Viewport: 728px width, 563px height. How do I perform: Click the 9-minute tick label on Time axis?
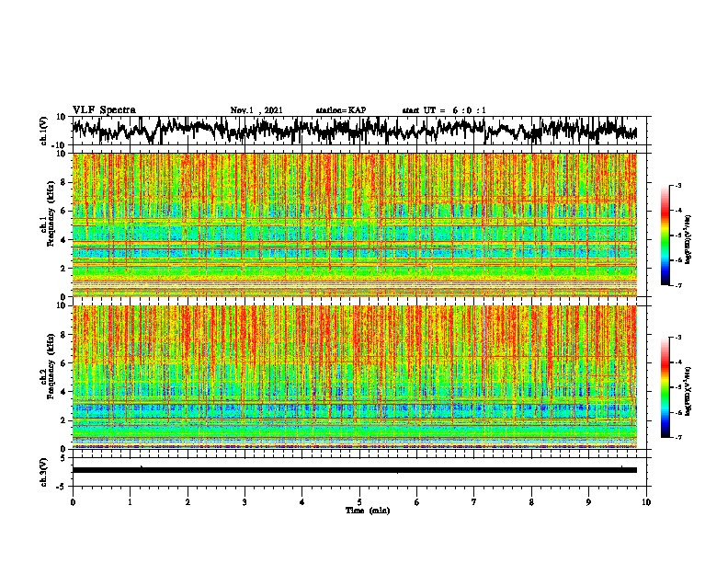coord(588,502)
